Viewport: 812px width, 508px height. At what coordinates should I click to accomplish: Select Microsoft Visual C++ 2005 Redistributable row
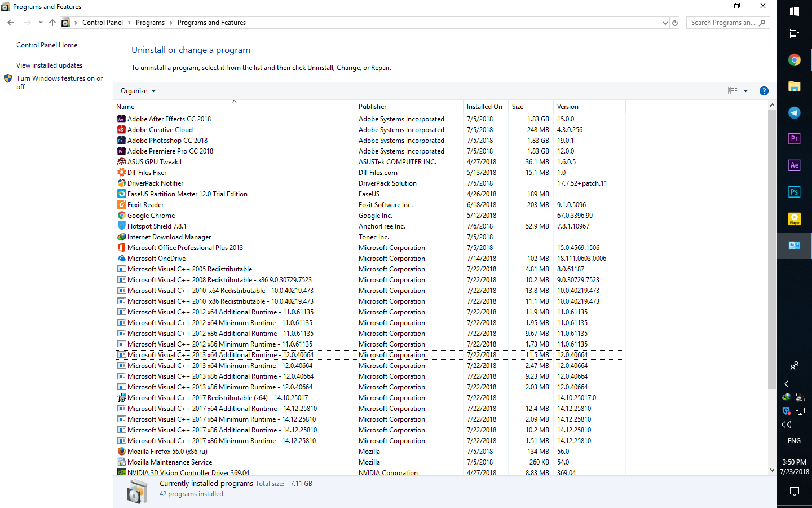click(x=370, y=269)
